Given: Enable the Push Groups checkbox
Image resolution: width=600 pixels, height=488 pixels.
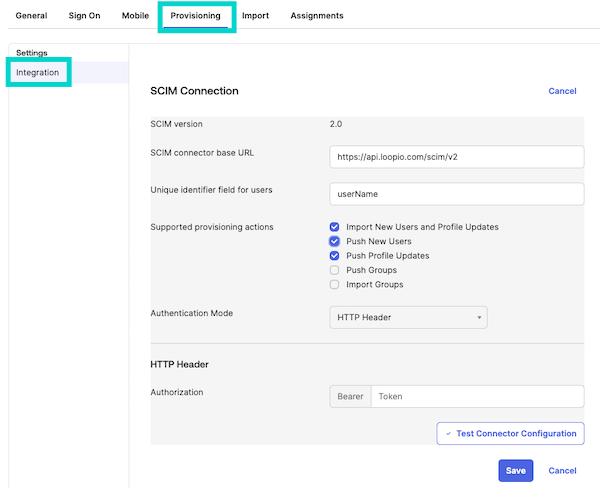Looking at the screenshot, I should pyautogui.click(x=334, y=270).
